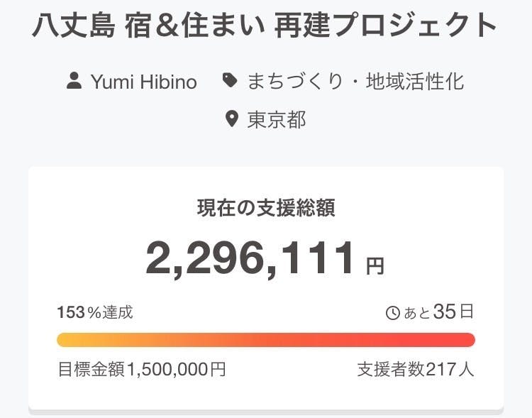Click the 目標金額1,500,000円 goal text
Image resolution: width=532 pixels, height=418 pixels.
142,370
